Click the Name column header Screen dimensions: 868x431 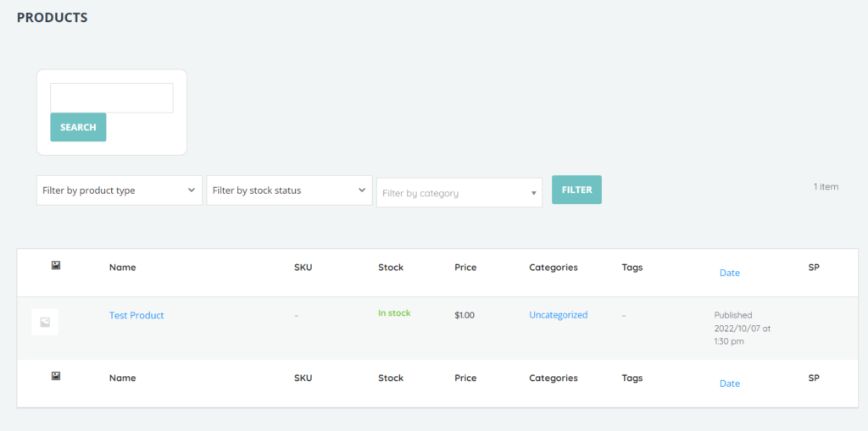coord(122,268)
